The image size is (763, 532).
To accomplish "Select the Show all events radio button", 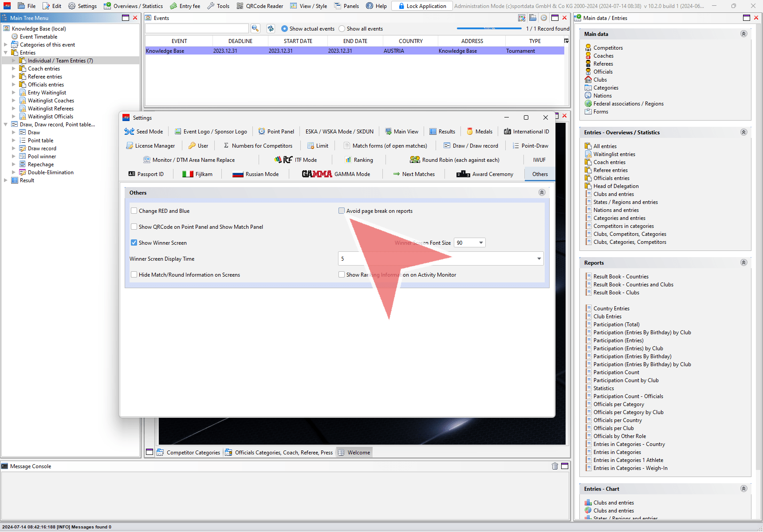I will [x=342, y=29].
